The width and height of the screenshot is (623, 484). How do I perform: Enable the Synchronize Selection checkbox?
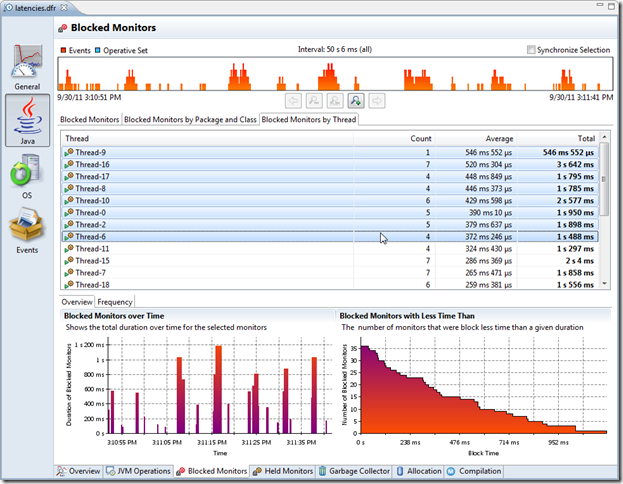click(x=531, y=50)
